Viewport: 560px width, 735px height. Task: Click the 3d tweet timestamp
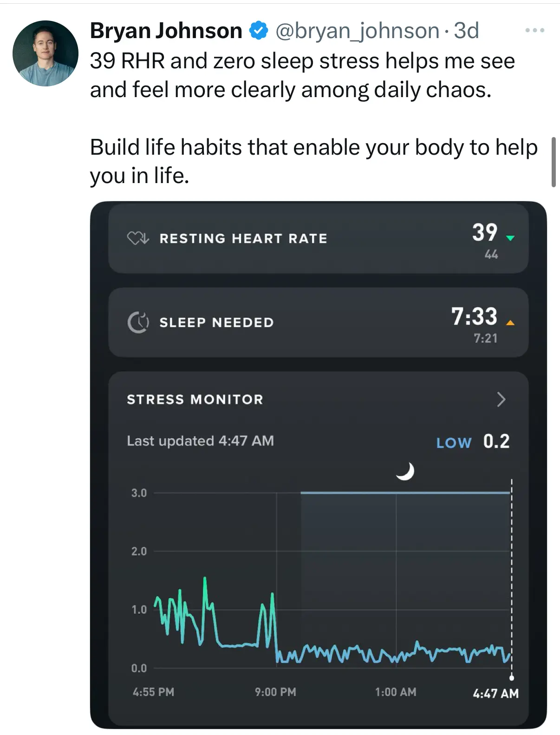pos(466,31)
